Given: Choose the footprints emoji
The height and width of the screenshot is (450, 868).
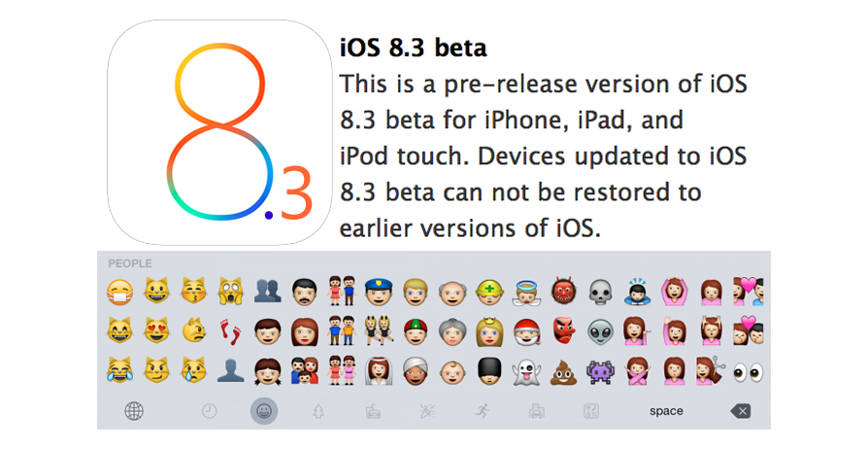Looking at the screenshot, I should [x=228, y=330].
